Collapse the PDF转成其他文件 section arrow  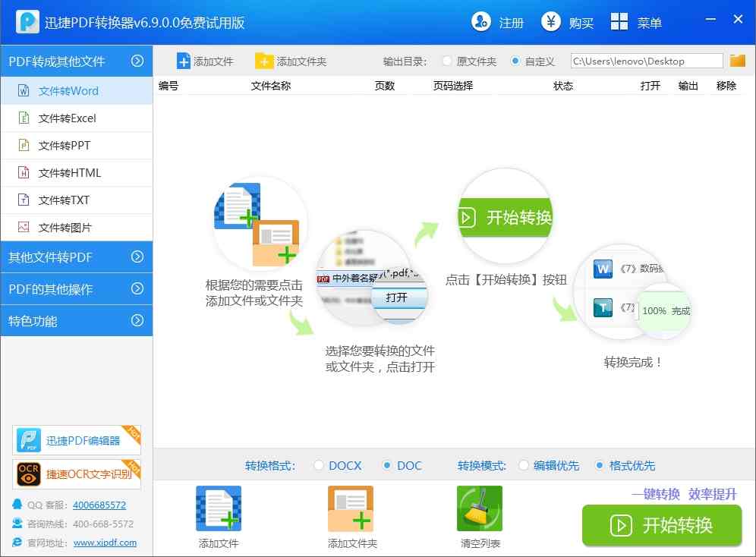click(x=137, y=61)
